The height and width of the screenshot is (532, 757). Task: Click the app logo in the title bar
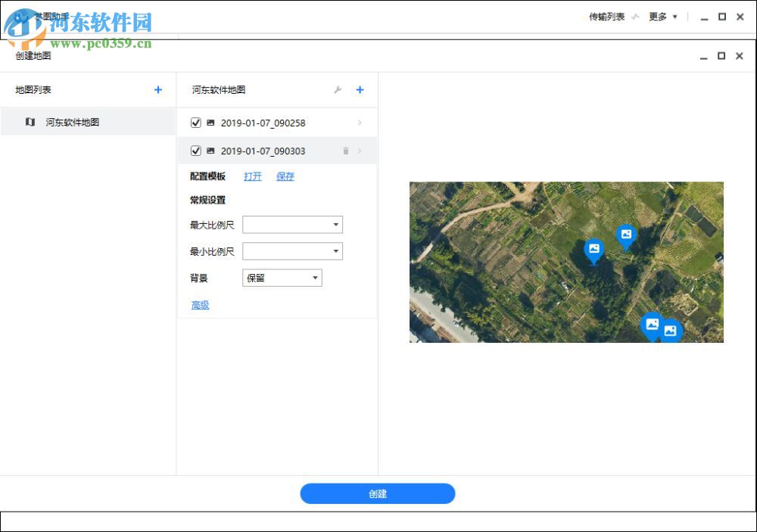point(19,15)
